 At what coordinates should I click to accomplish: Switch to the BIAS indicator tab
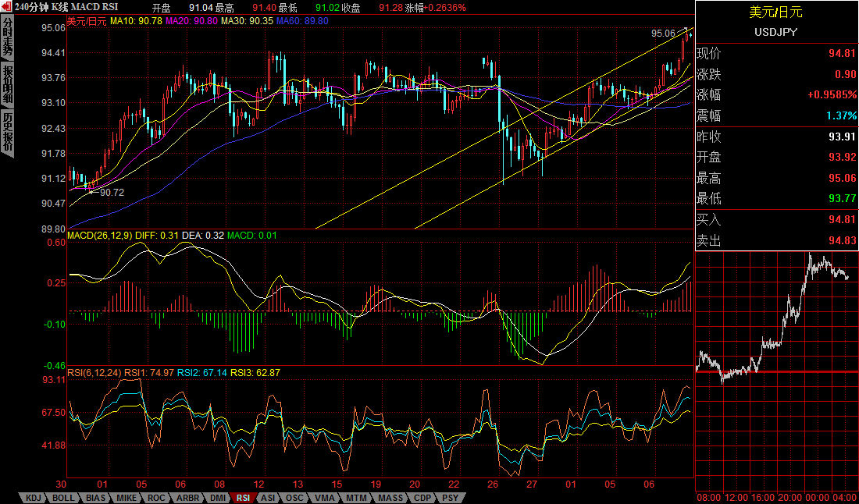point(96,498)
